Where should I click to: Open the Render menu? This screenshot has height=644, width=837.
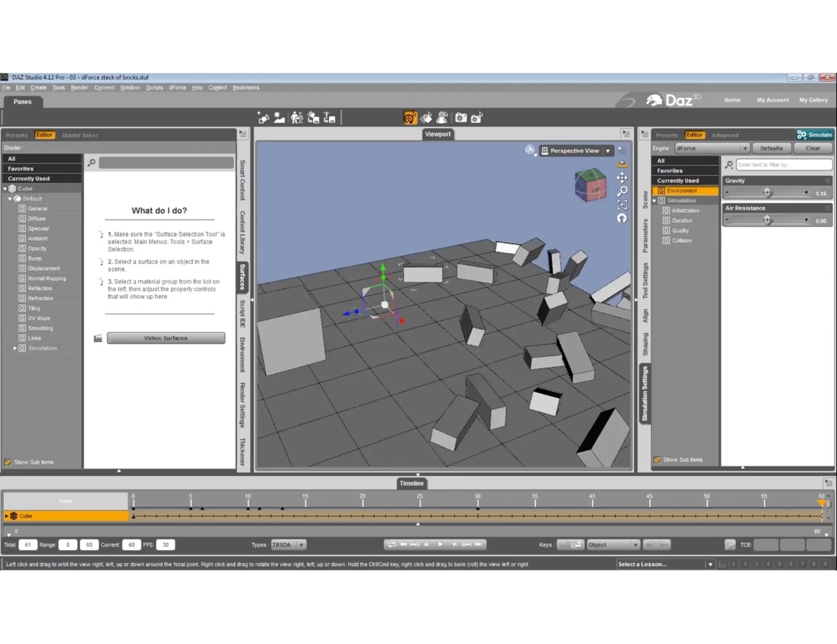click(80, 88)
